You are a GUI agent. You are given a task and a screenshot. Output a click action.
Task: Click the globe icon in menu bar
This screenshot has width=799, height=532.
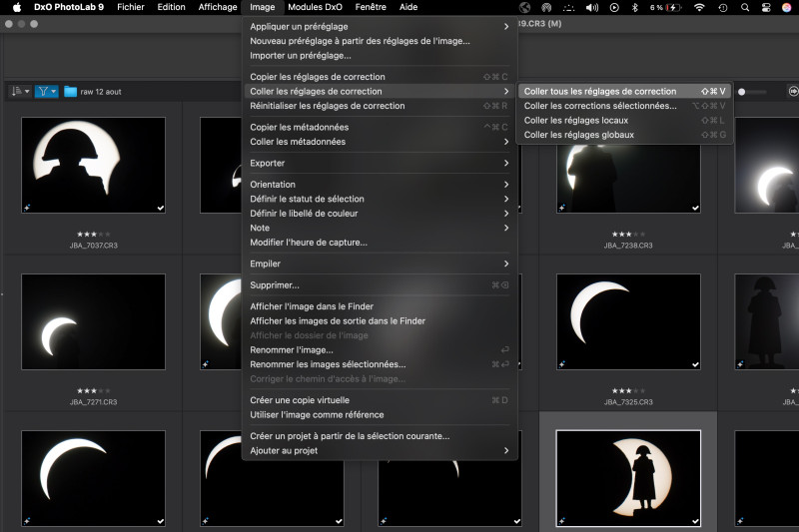524,7
